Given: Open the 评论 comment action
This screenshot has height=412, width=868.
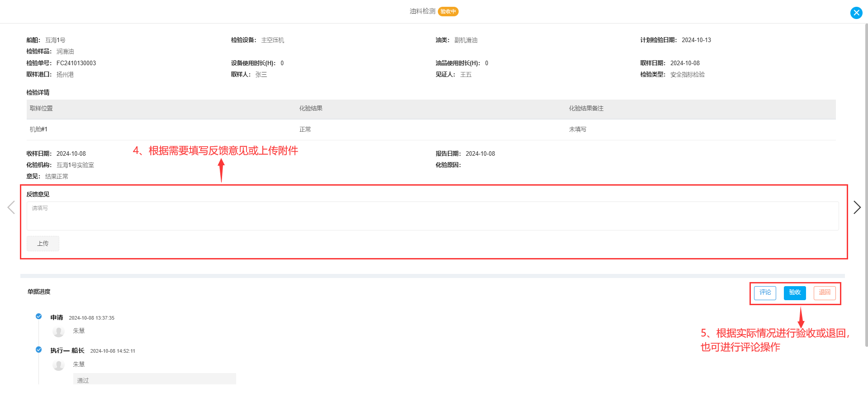Looking at the screenshot, I should (x=765, y=293).
